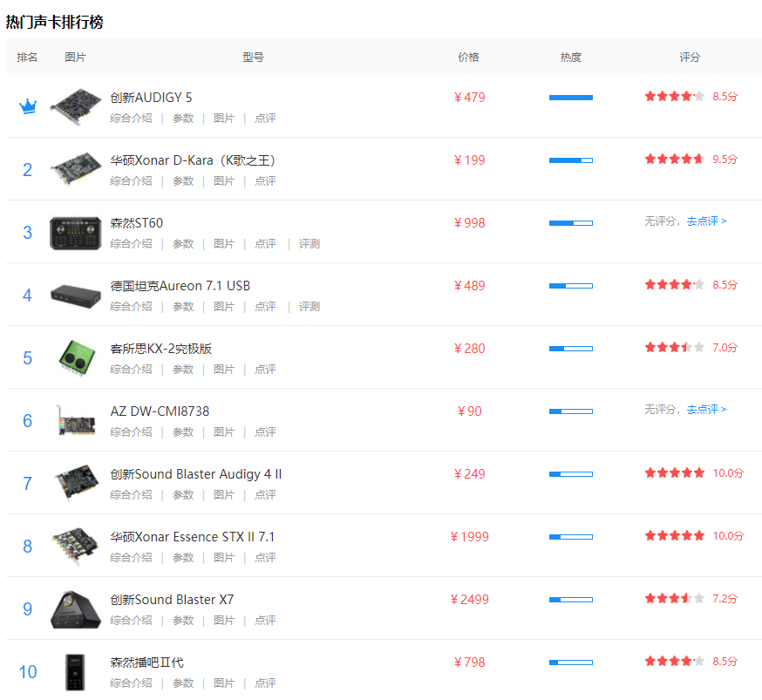Click 综合介绍 under 华硕Xonar Essence STX II

[131, 558]
